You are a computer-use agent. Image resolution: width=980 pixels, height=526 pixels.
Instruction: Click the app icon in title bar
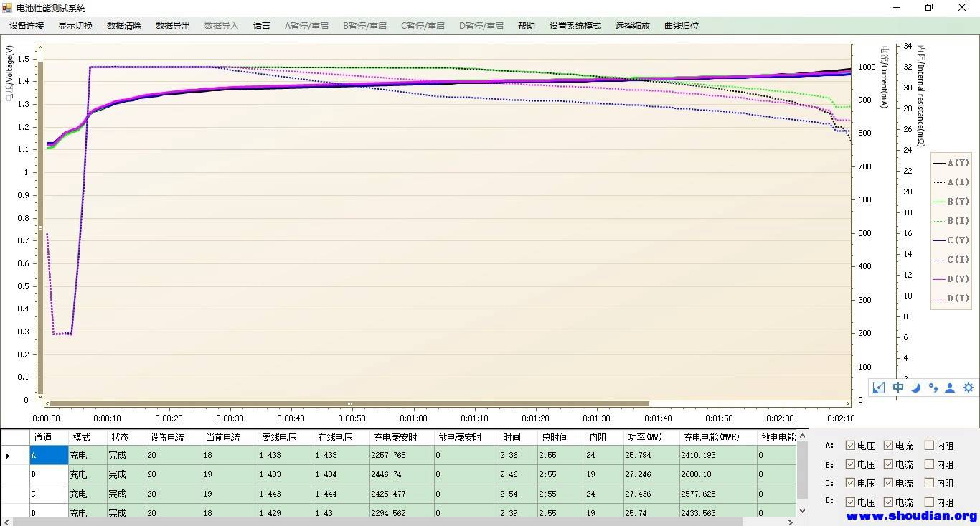pos(7,8)
